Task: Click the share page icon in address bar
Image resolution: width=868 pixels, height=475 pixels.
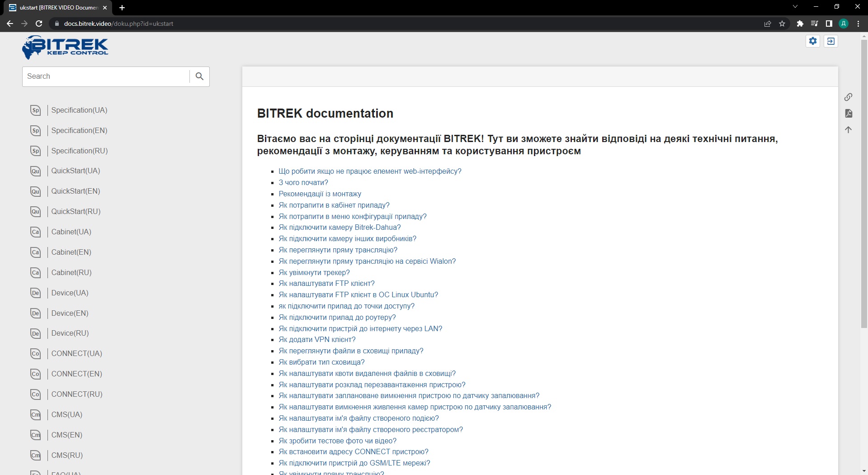Action: [767, 24]
